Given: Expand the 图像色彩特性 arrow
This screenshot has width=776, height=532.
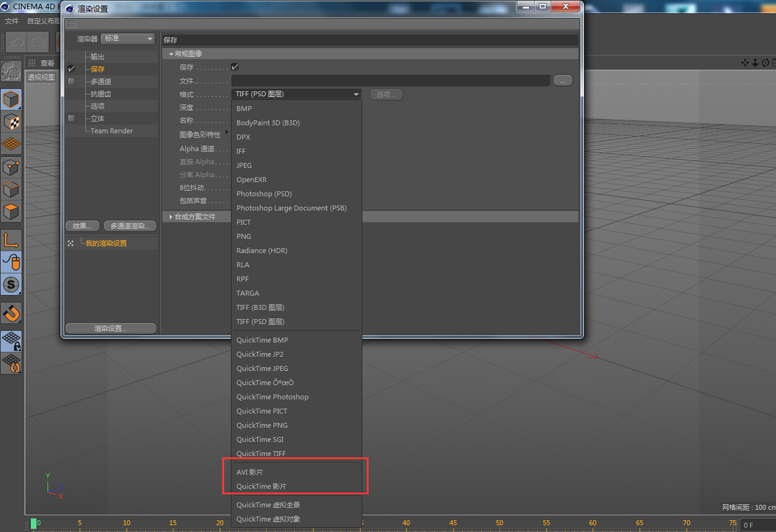Looking at the screenshot, I should click(x=227, y=132).
